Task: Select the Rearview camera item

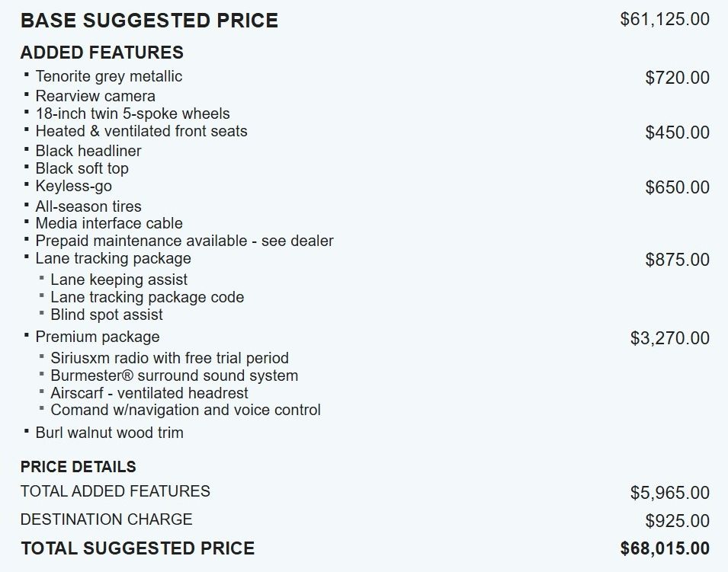Action: pyautogui.click(x=95, y=96)
